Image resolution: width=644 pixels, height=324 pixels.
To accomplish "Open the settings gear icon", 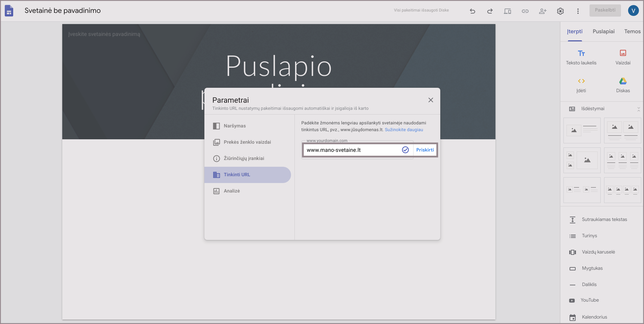I will [x=560, y=11].
